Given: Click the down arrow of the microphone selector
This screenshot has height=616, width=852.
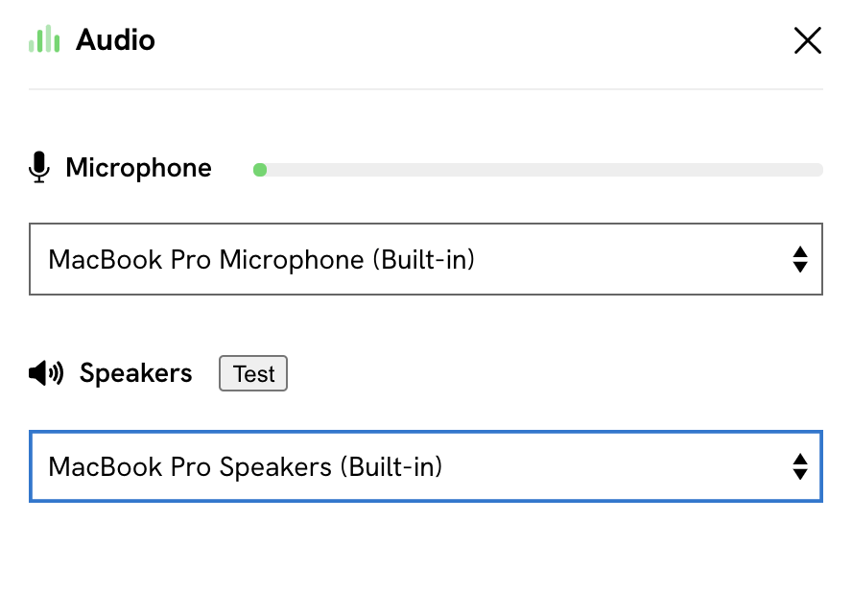Looking at the screenshot, I should [800, 267].
